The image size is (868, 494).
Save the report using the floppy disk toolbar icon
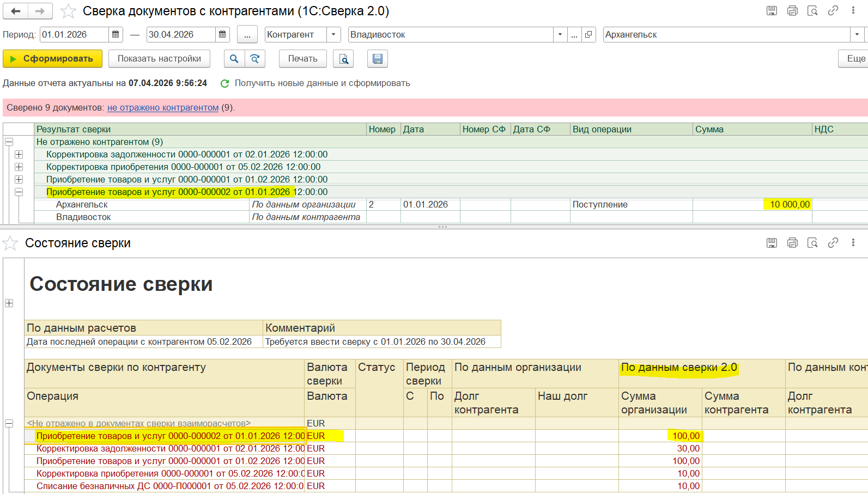click(x=378, y=59)
